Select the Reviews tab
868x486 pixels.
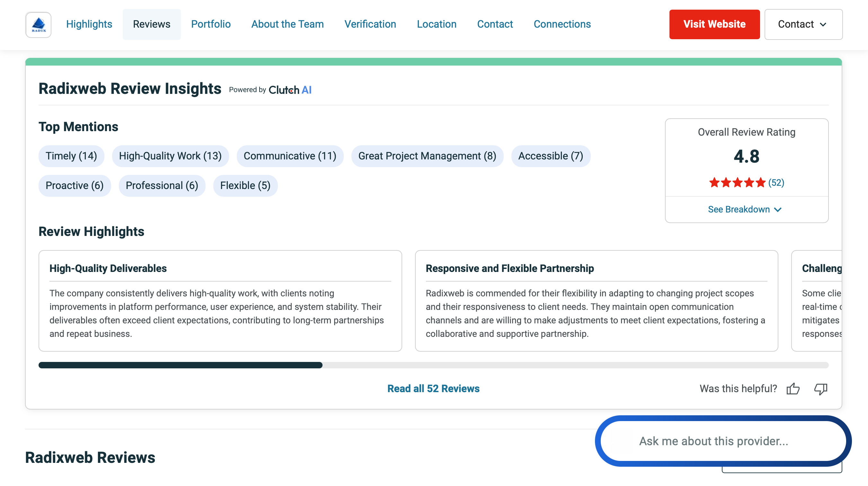pyautogui.click(x=152, y=24)
